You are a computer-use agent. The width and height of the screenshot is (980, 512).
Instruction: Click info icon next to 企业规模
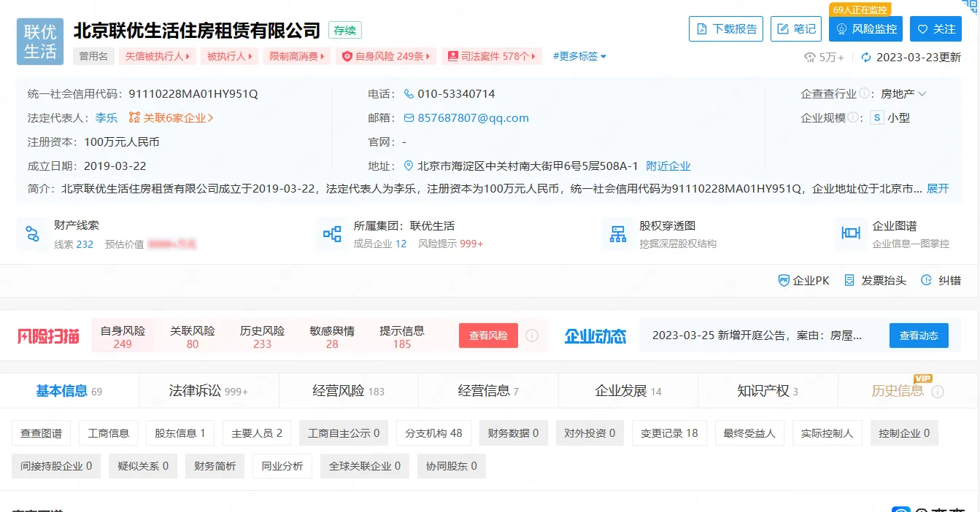(852, 117)
